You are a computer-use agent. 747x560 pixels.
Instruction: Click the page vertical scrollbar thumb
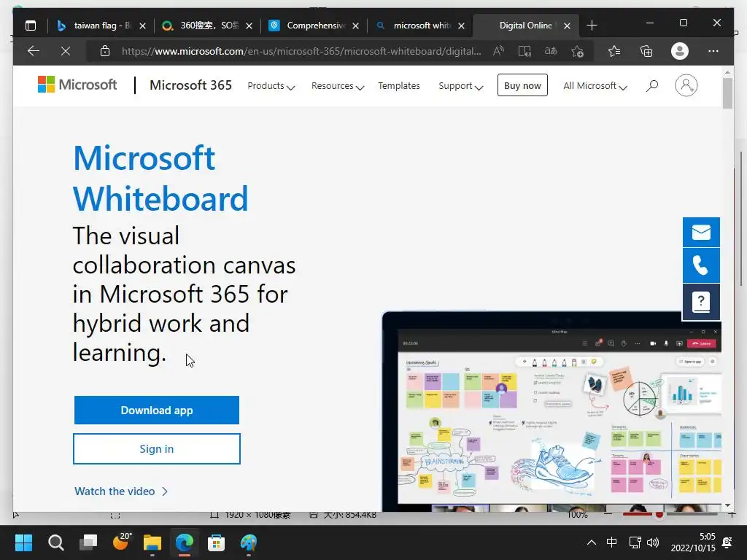[x=727, y=93]
